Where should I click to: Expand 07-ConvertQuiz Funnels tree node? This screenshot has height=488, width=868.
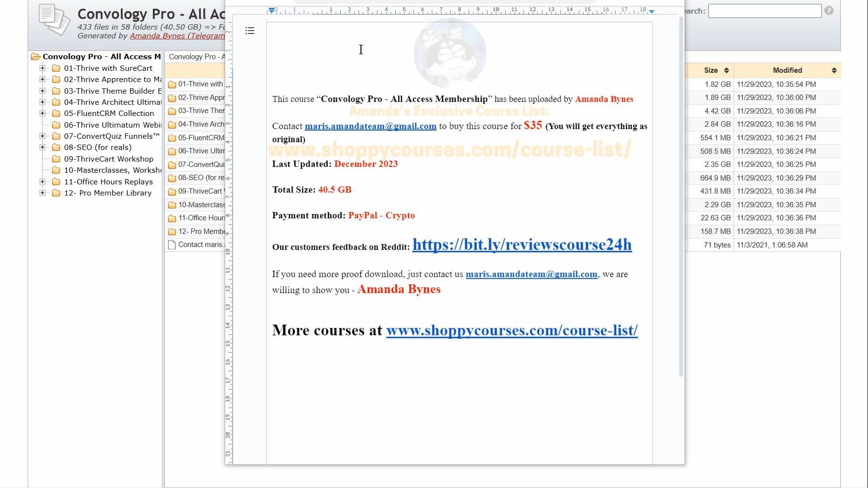click(43, 136)
